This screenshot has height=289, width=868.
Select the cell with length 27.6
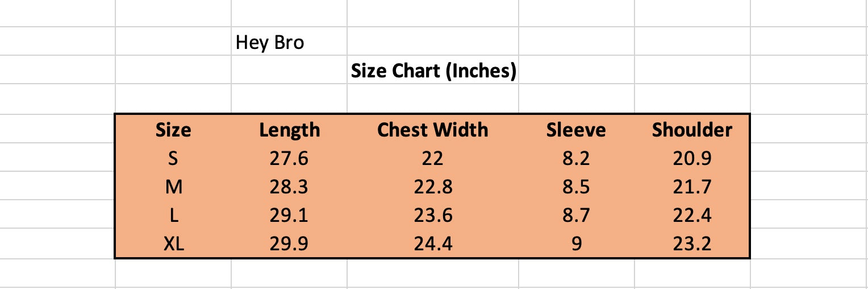coord(289,158)
